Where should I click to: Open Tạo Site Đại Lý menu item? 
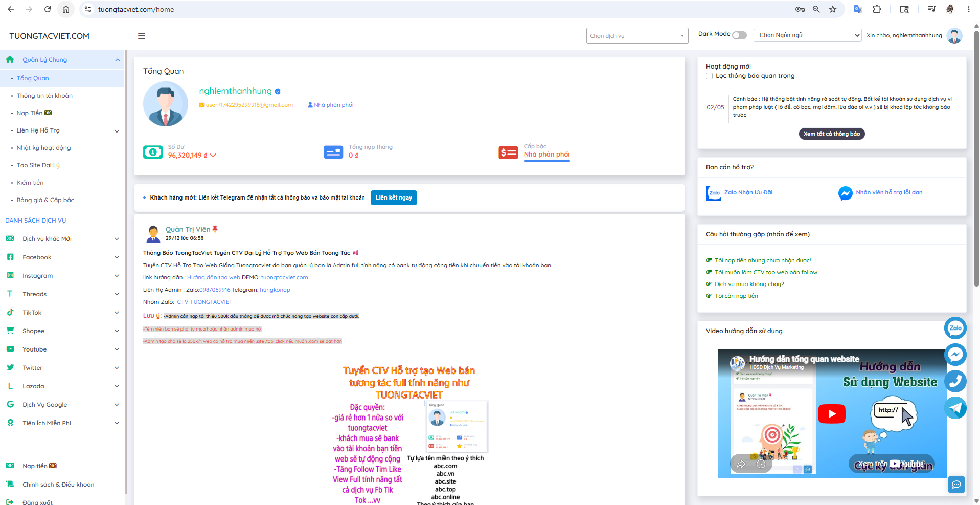[x=62, y=165]
